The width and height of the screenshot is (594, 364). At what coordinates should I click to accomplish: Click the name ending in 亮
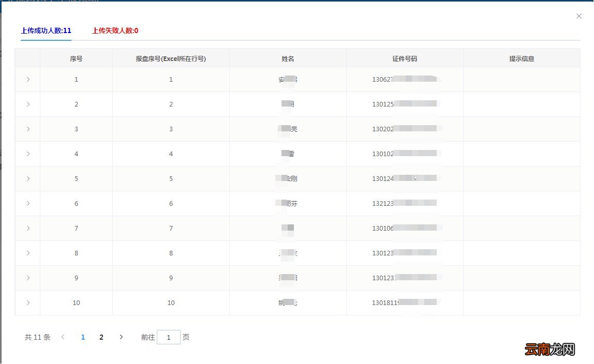pos(288,129)
